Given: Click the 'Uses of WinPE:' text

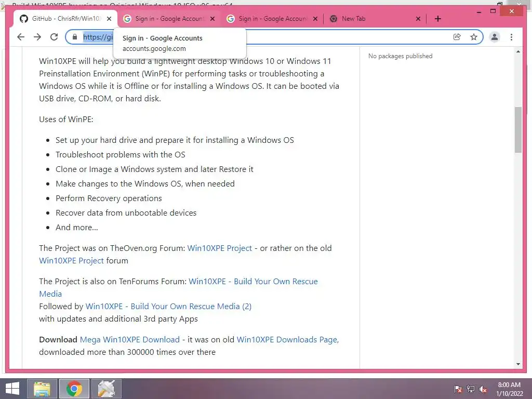Looking at the screenshot, I should 66,119.
